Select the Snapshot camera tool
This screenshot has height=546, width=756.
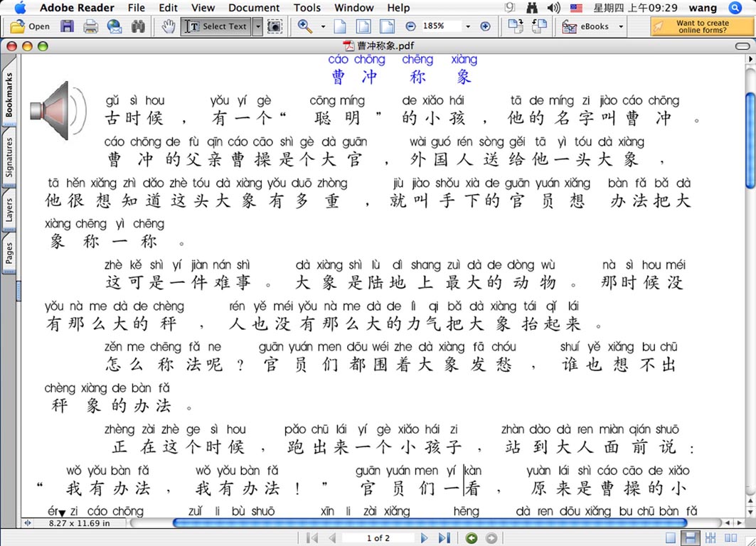pyautogui.click(x=275, y=26)
